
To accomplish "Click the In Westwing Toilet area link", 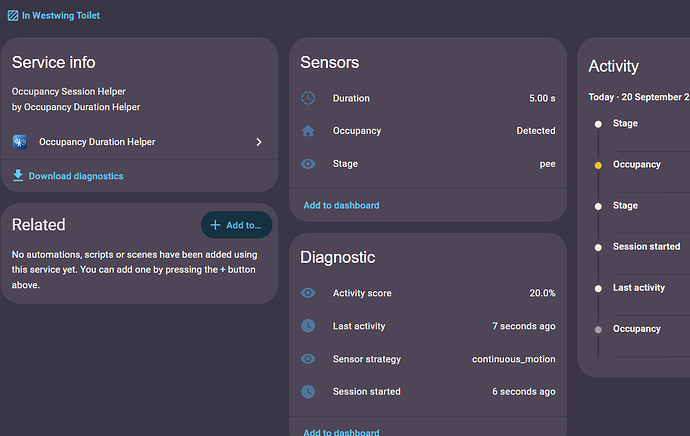I will [x=61, y=15].
